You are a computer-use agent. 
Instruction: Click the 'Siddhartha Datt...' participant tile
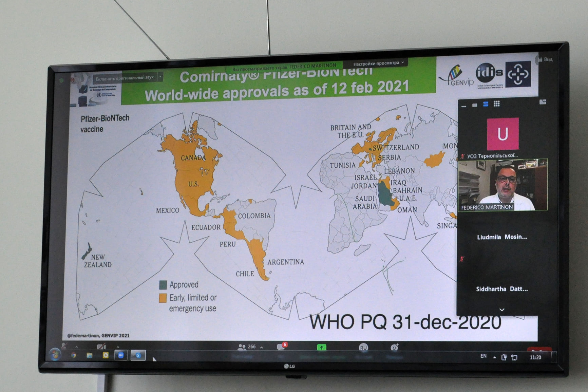click(x=502, y=289)
